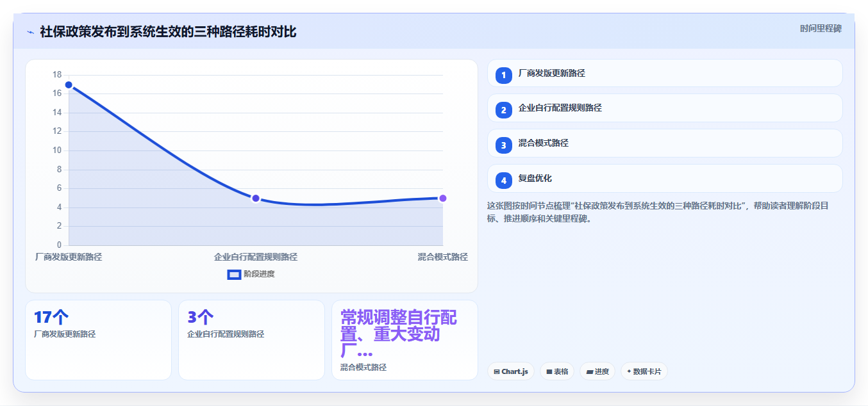Open the 企业自行配置规则路径 step row
This screenshot has width=868, height=406.
pos(665,108)
